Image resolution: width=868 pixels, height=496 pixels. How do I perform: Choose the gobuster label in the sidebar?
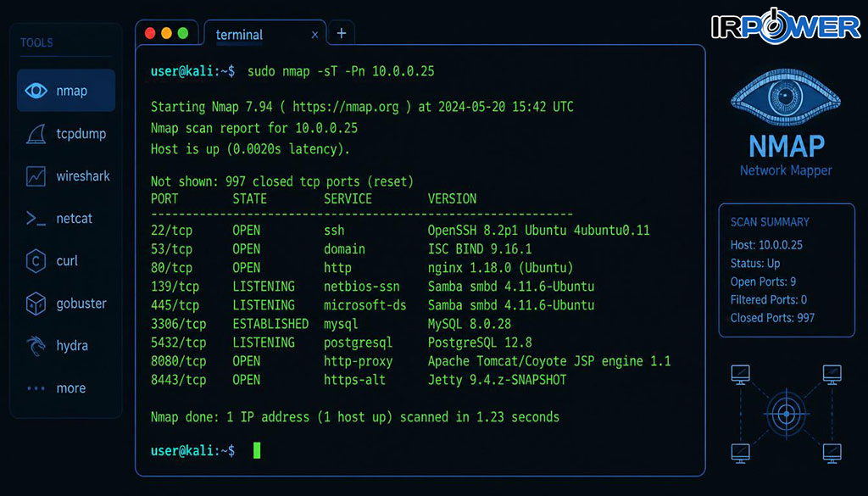click(x=81, y=304)
